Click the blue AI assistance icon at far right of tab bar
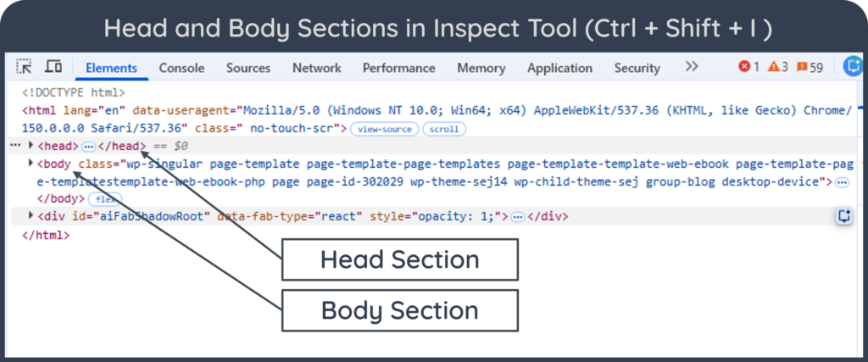The image size is (868, 362). (853, 67)
